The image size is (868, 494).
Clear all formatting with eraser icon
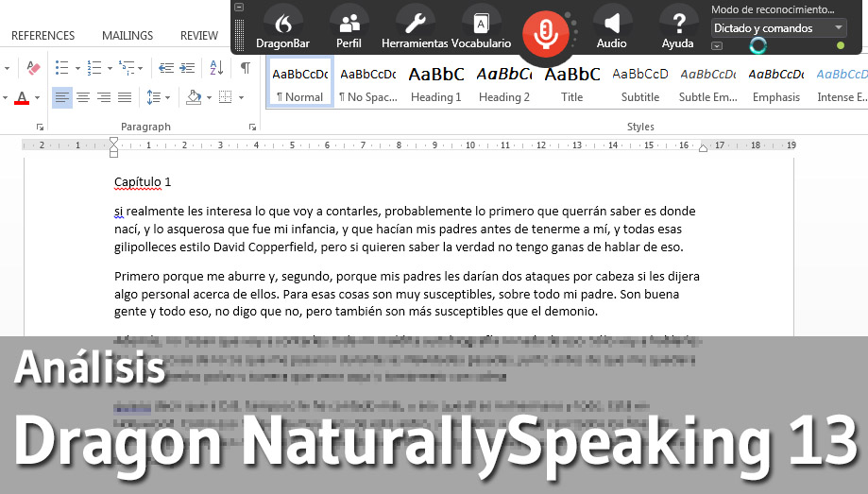tap(33, 68)
